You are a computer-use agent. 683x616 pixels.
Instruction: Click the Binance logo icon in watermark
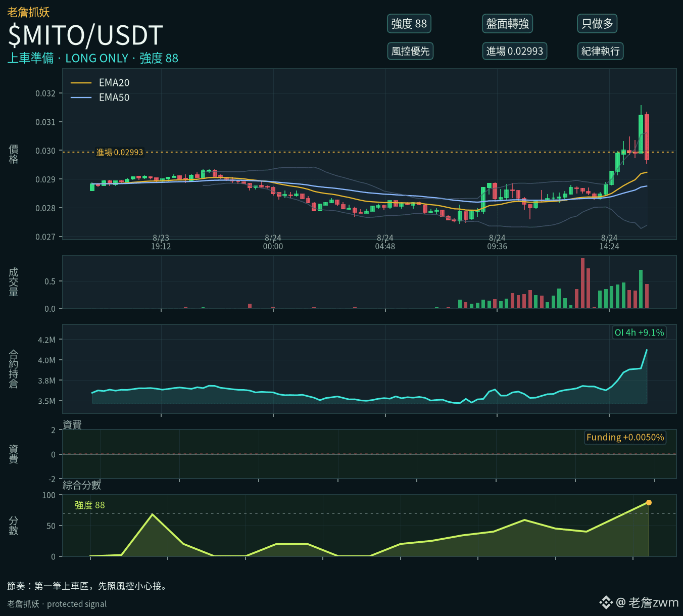pyautogui.click(x=606, y=602)
